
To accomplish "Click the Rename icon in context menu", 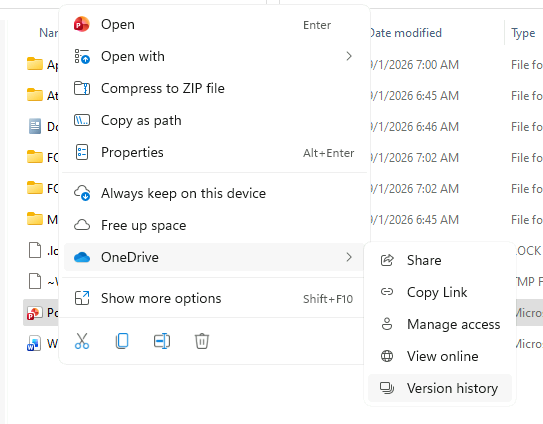I will point(162,341).
